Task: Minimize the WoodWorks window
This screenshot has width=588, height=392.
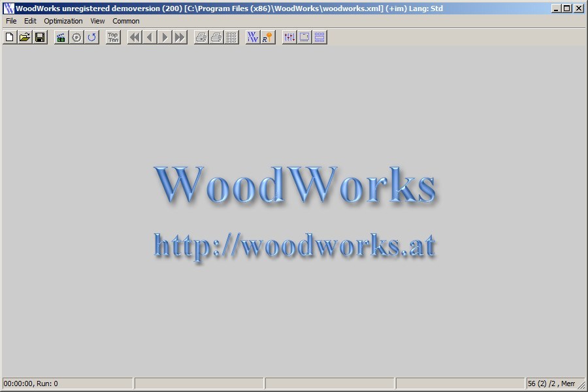Action: [557, 8]
